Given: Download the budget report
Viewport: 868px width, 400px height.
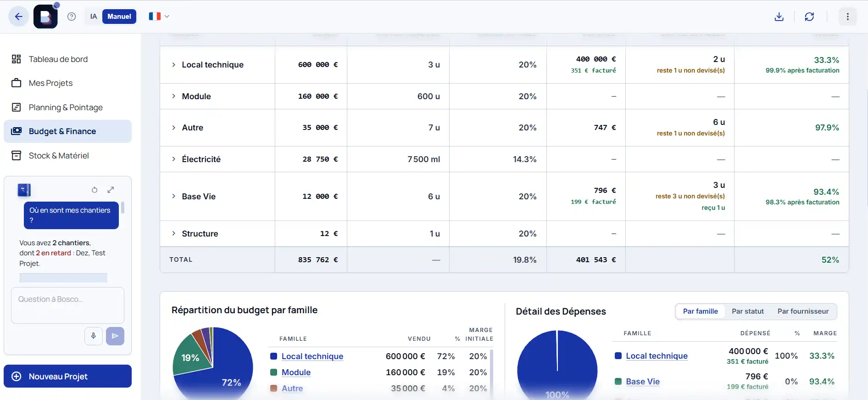Looking at the screenshot, I should point(779,17).
